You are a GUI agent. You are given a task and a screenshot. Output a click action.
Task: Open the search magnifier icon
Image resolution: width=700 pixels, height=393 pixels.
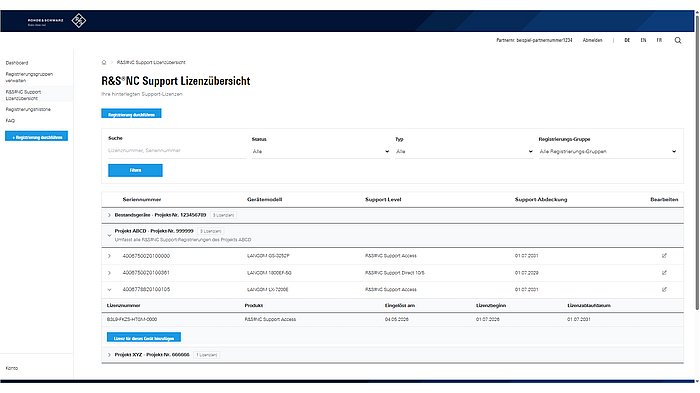(x=678, y=40)
